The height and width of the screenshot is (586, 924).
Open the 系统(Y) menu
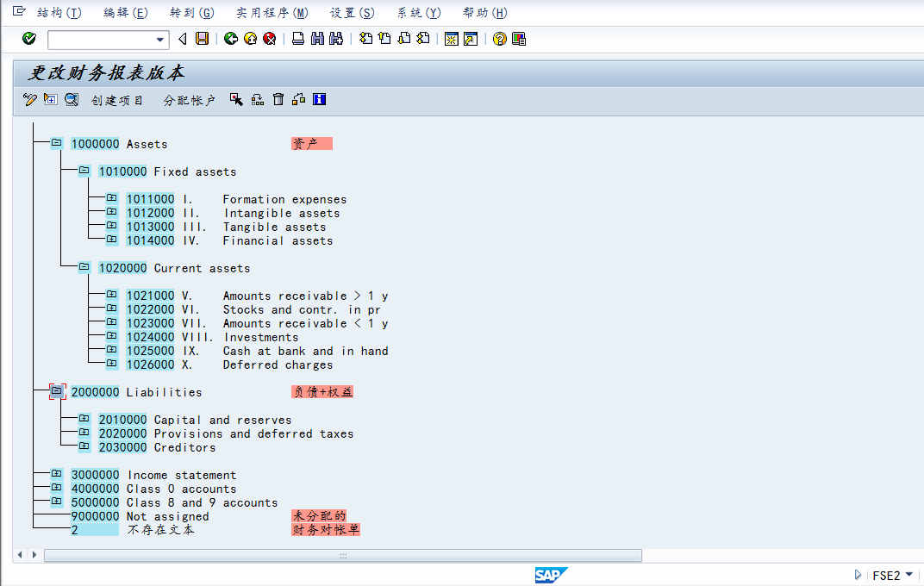(x=418, y=12)
